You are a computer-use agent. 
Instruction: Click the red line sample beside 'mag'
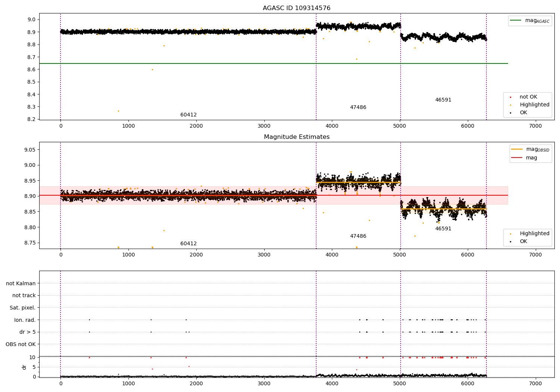pos(517,158)
